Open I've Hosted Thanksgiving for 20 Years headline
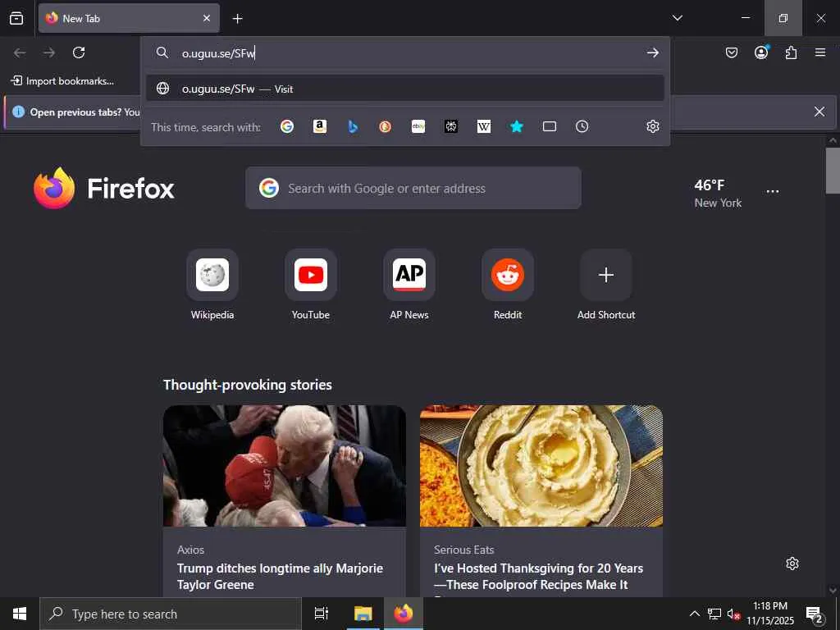The image size is (840, 630). (538, 576)
